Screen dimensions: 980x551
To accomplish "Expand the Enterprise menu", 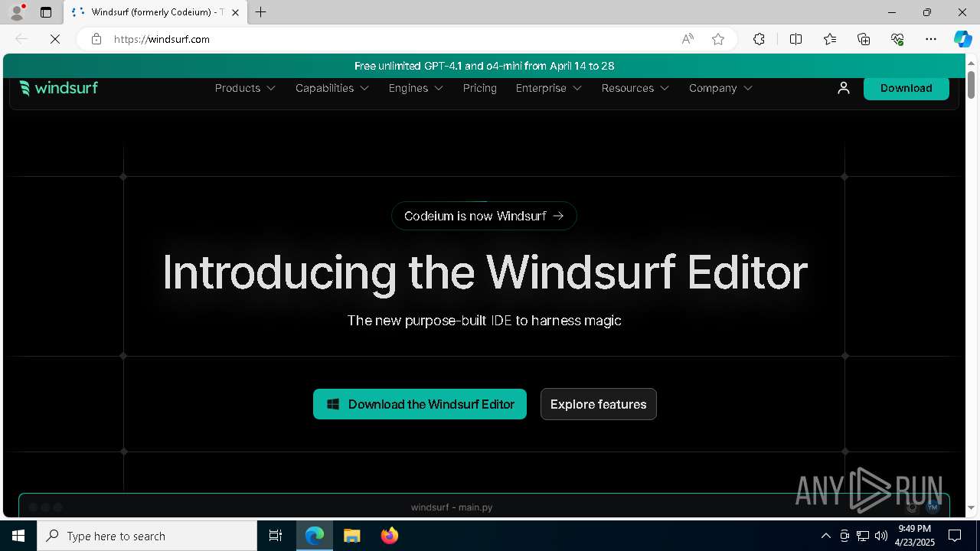I will 549,88.
